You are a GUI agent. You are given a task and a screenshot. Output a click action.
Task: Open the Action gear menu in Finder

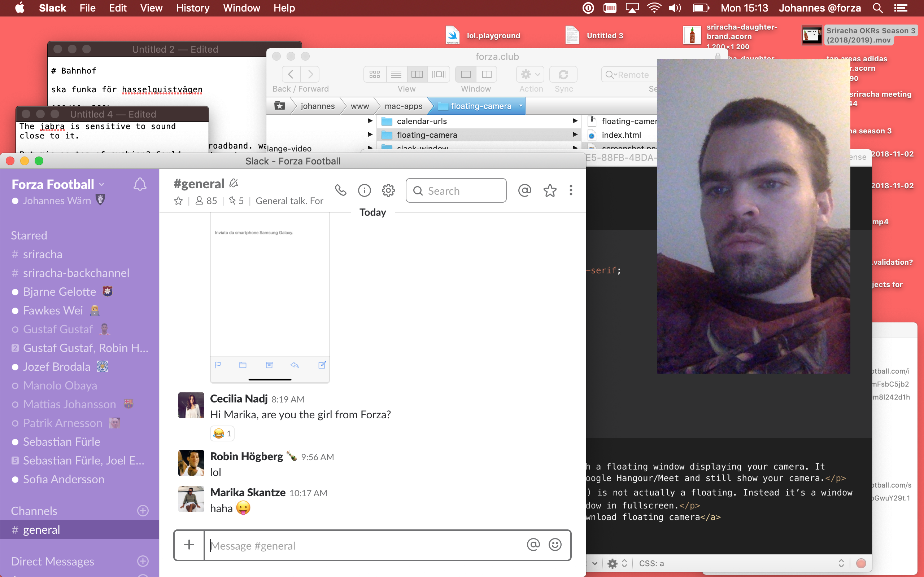(x=529, y=74)
